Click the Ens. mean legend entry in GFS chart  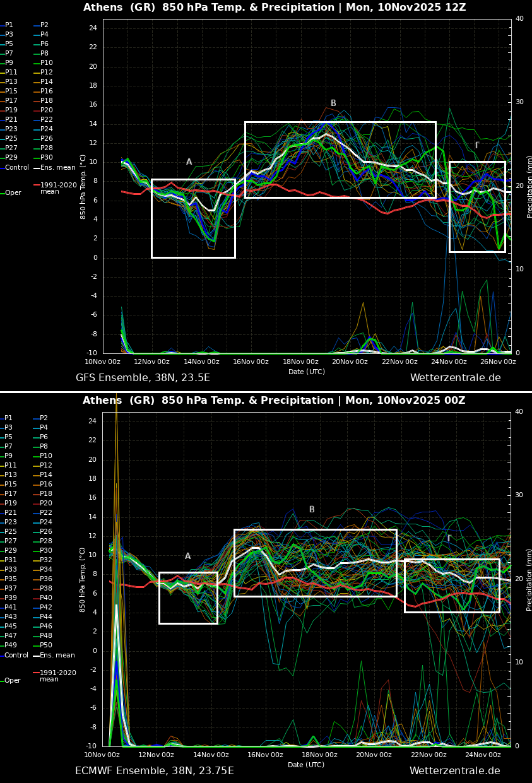[57, 168]
